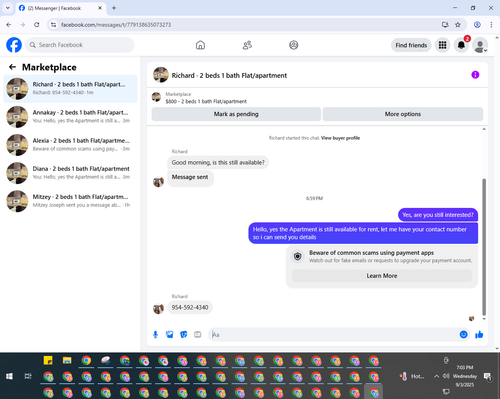Click the purple conversation information icon

(475, 75)
